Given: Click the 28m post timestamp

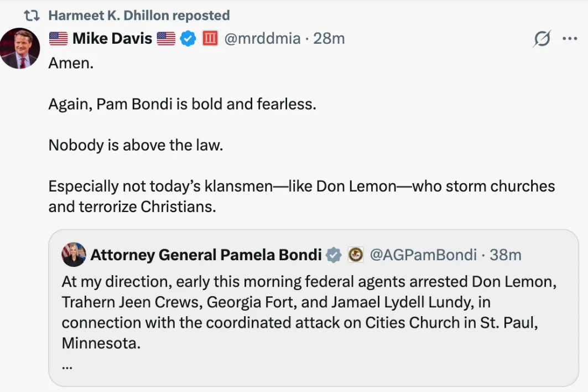Looking at the screenshot, I should 329,38.
